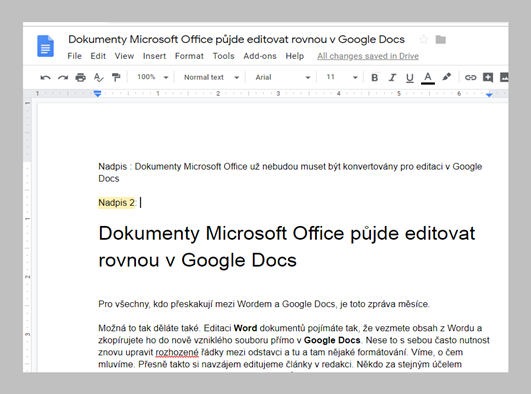Open the Edit menu

(x=98, y=56)
